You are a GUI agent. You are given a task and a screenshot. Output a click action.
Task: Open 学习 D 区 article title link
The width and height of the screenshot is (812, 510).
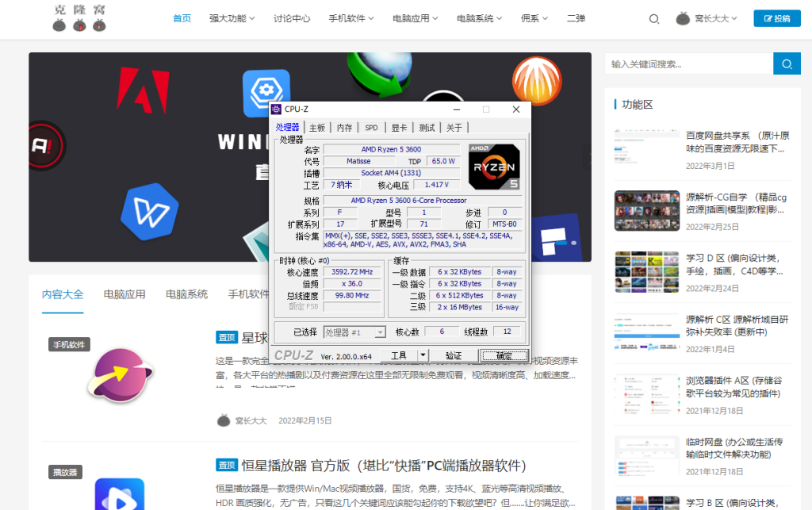(x=734, y=265)
